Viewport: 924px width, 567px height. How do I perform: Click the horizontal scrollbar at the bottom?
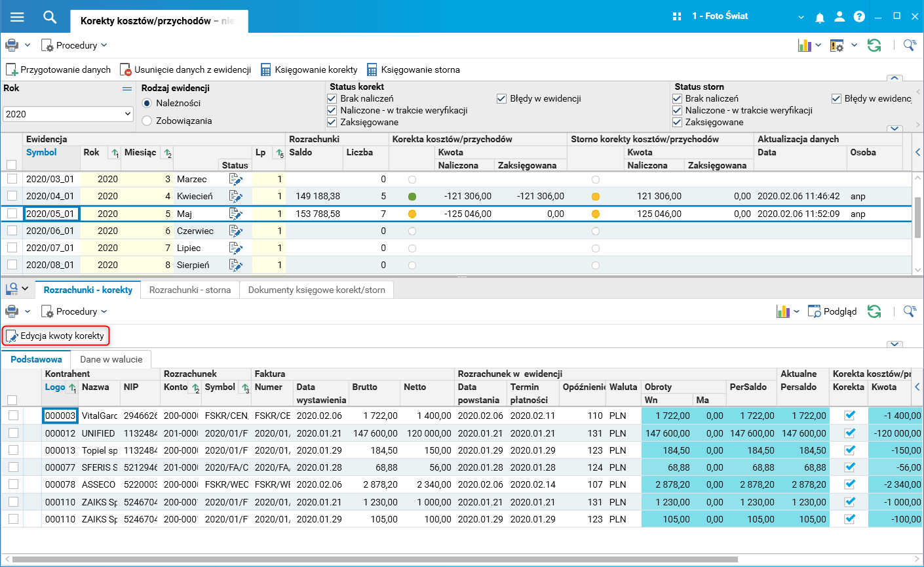click(x=374, y=560)
